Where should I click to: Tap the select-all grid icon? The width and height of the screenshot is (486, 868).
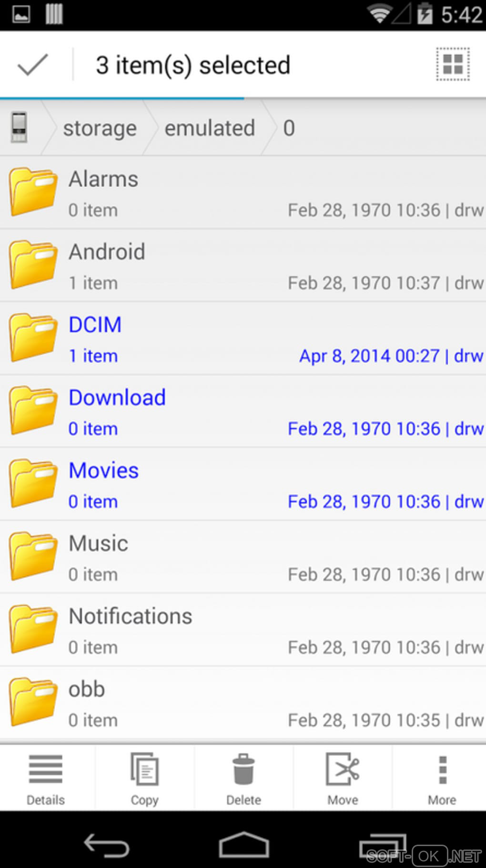click(453, 64)
